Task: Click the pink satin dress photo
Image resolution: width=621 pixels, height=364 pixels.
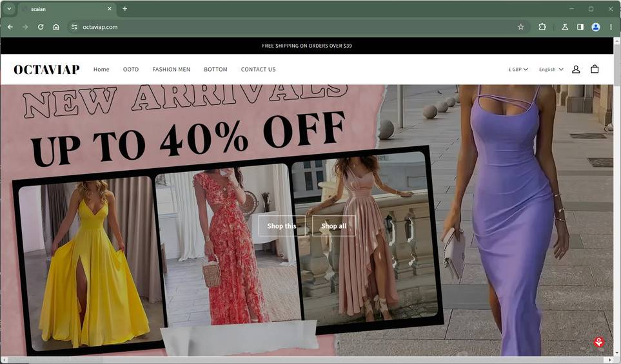Action: click(x=364, y=236)
